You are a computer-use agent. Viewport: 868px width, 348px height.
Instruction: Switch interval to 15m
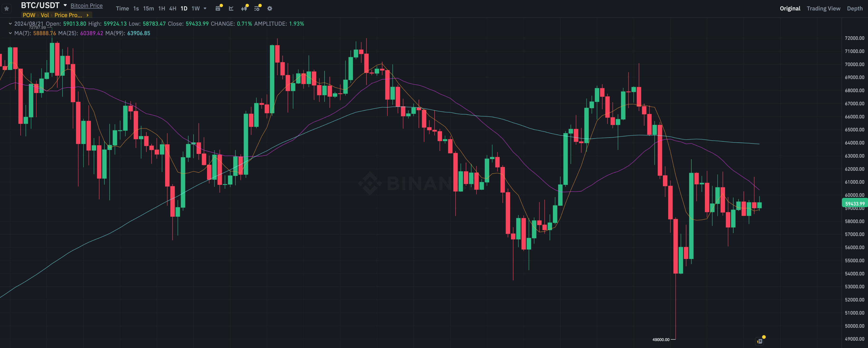(x=148, y=8)
